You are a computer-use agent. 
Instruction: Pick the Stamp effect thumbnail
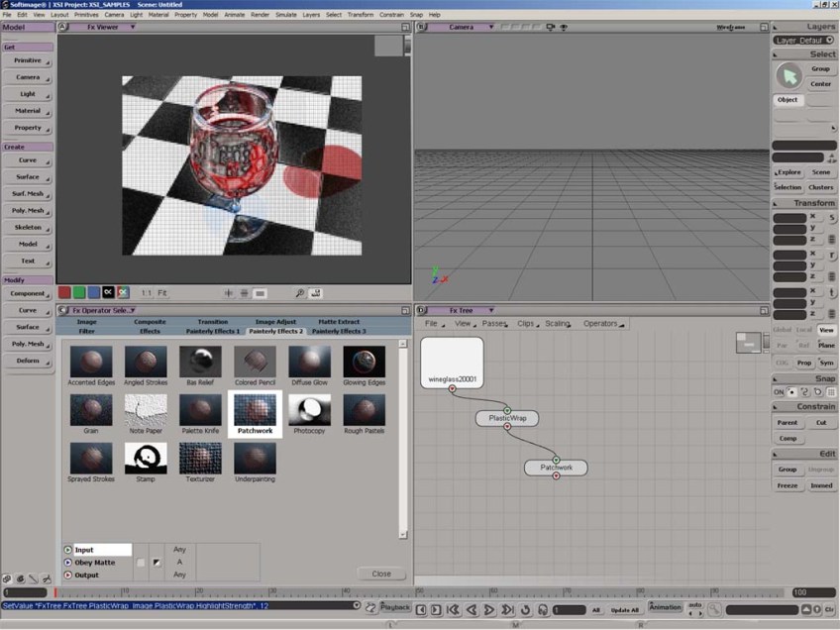click(146, 459)
